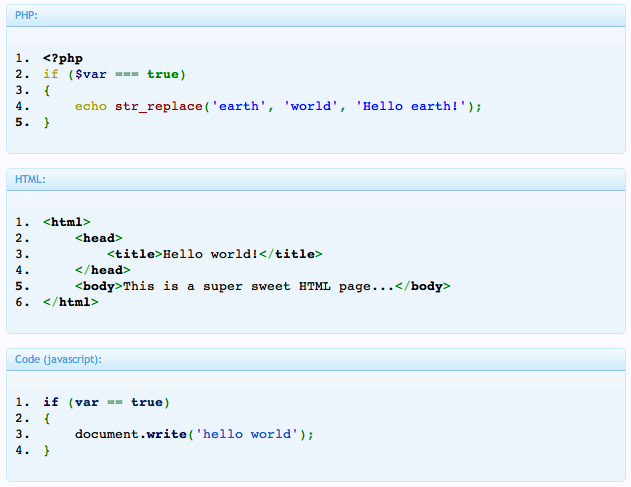Screen dimensions: 631x487
Task: Click the $var variable in PHP block
Action: [91, 74]
